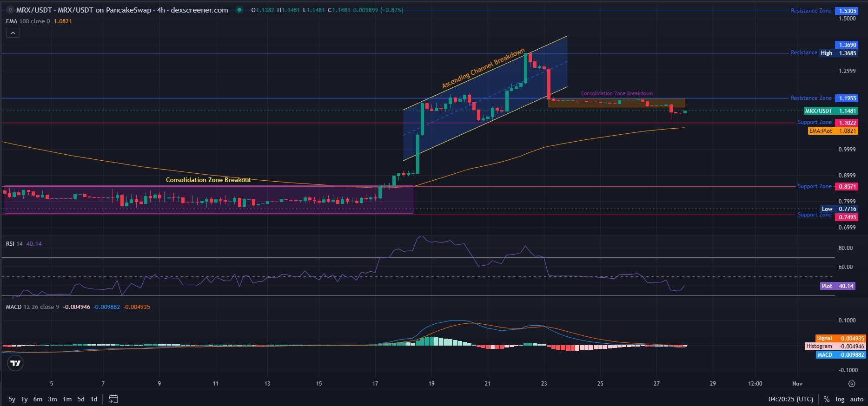Toggle auto scale mode
Image resolution: width=868 pixels, height=406 pixels.
[857, 399]
